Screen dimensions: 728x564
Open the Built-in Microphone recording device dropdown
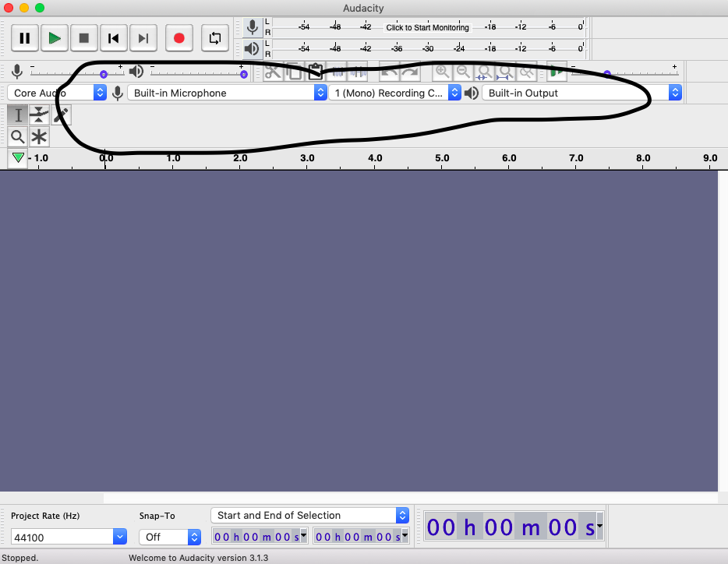coord(227,93)
